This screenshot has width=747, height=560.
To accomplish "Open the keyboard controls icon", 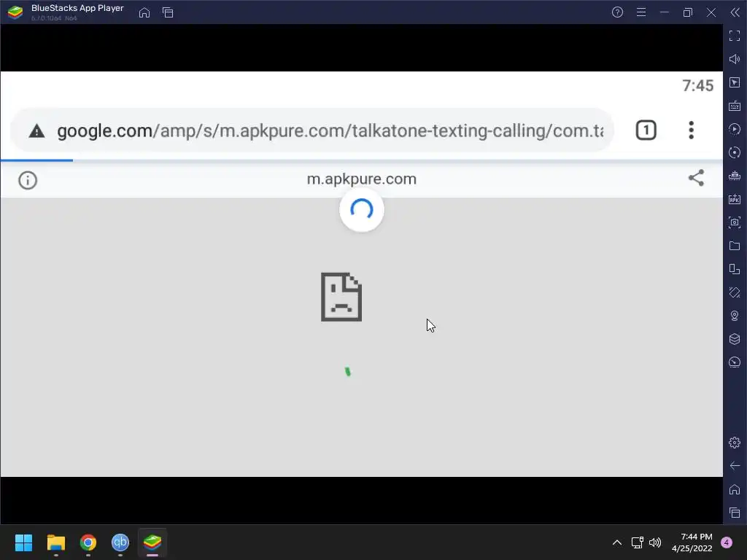I will coord(735,106).
